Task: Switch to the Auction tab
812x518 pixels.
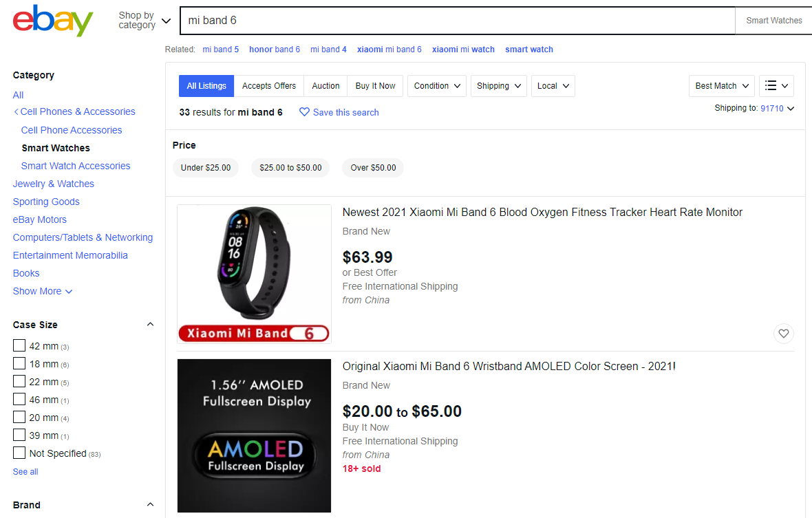Action: 325,86
